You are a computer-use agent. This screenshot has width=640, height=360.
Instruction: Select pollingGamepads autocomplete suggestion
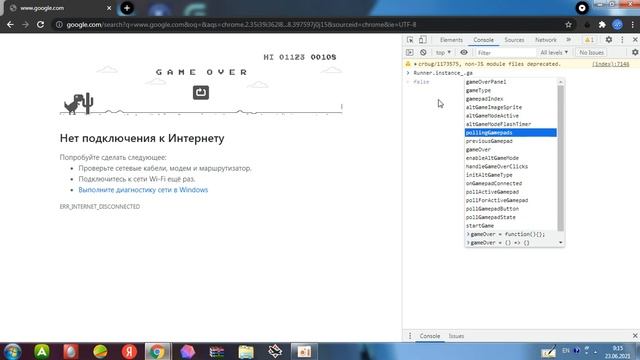(x=511, y=133)
